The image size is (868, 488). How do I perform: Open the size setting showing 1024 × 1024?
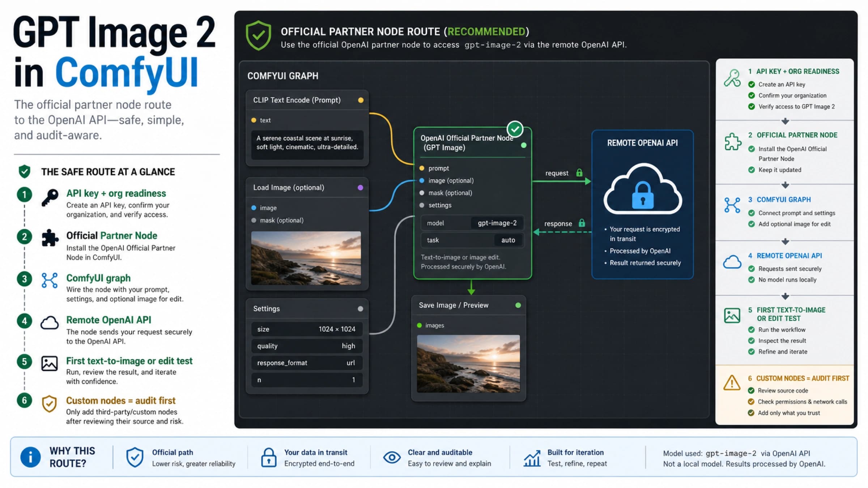point(307,329)
